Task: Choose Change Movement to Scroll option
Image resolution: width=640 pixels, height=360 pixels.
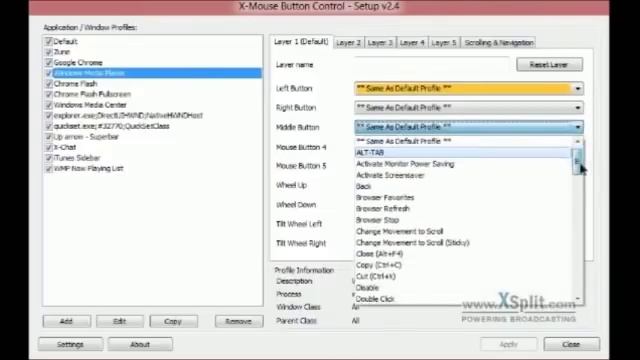Action: pyautogui.click(x=463, y=231)
